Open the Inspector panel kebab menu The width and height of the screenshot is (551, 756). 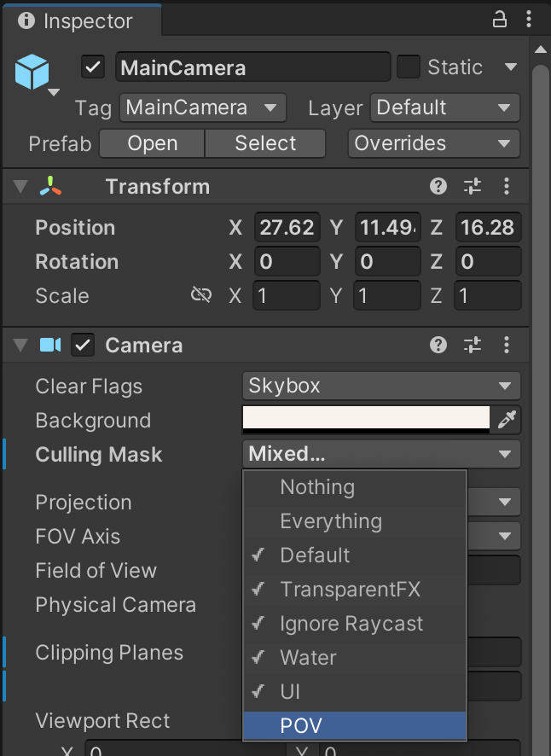point(529,20)
